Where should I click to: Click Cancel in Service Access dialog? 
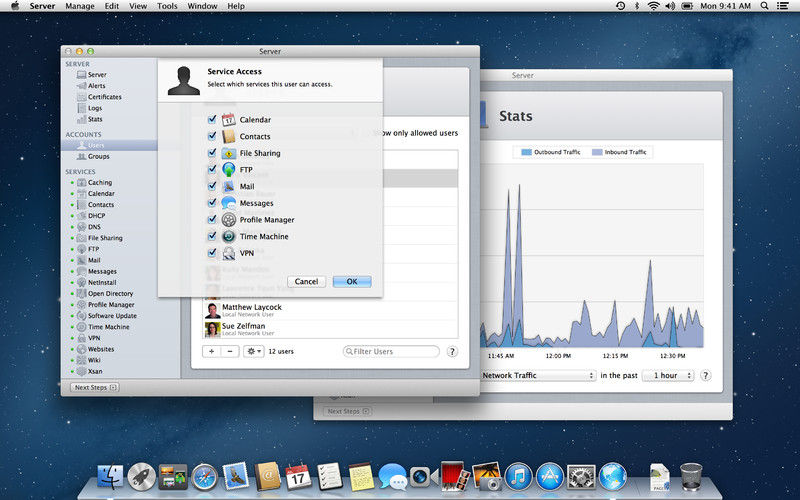pos(306,282)
